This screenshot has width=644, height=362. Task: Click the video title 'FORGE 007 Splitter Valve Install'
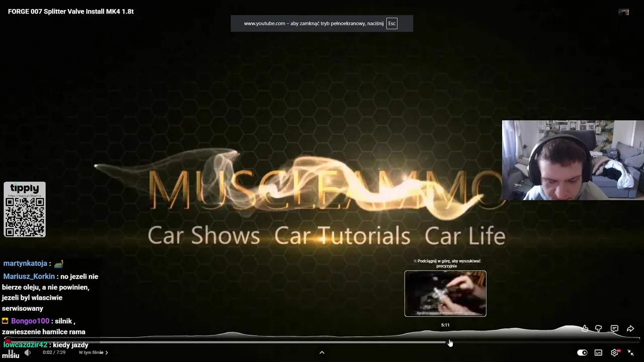click(x=71, y=11)
